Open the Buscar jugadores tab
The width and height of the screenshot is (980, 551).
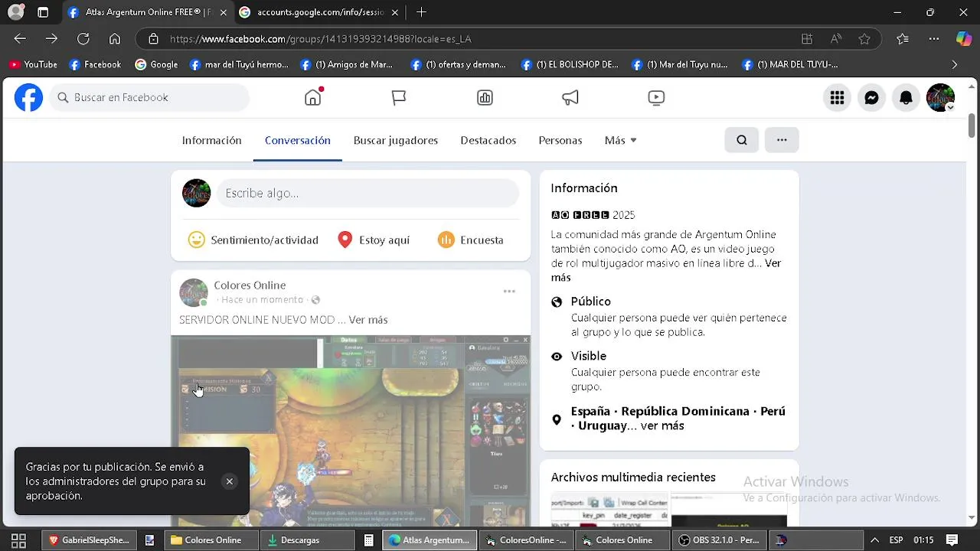[396, 140]
